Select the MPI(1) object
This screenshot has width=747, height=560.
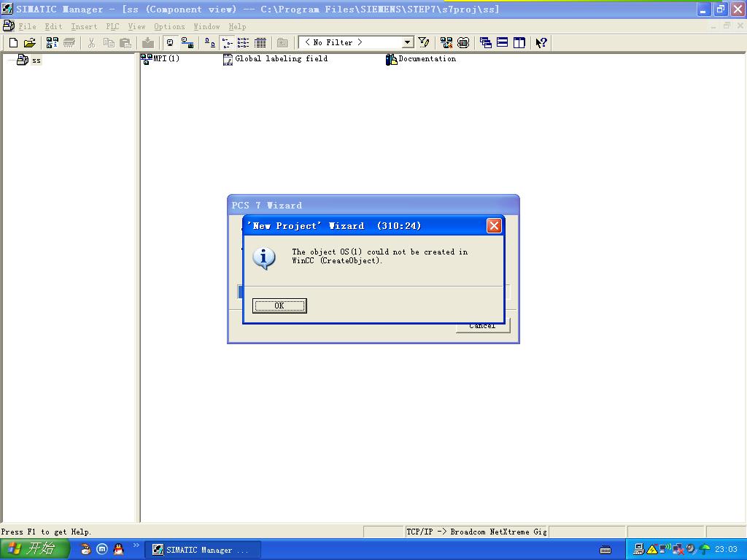tap(160, 59)
